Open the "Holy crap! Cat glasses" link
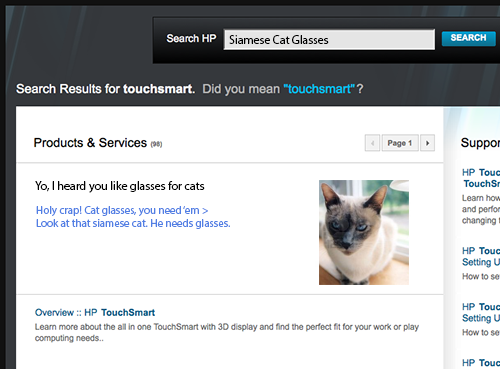Image resolution: width=500 pixels, height=369 pixels. click(x=122, y=211)
